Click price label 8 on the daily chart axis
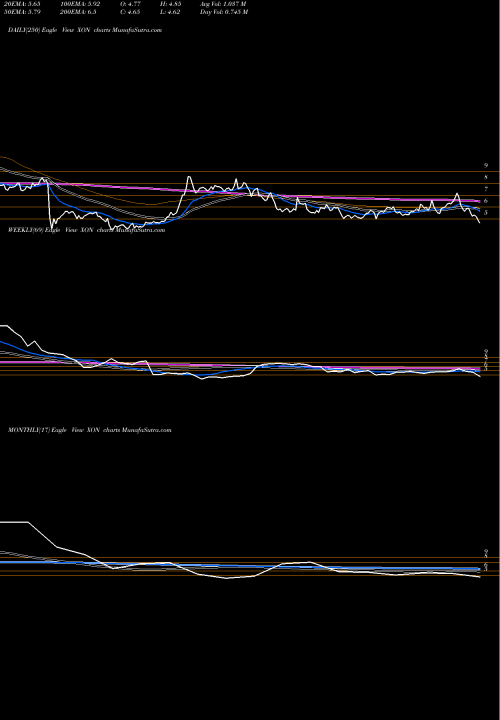Image resolution: width=500 pixels, height=720 pixels. (x=486, y=177)
